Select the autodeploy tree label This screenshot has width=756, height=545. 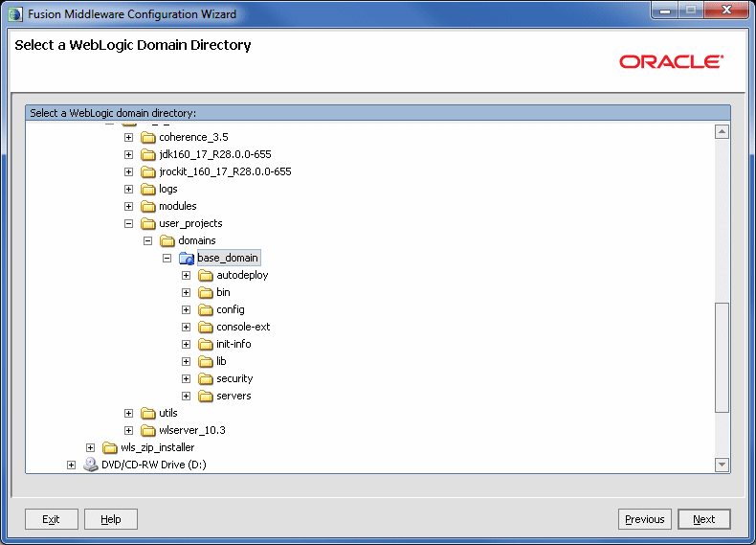[x=242, y=275]
